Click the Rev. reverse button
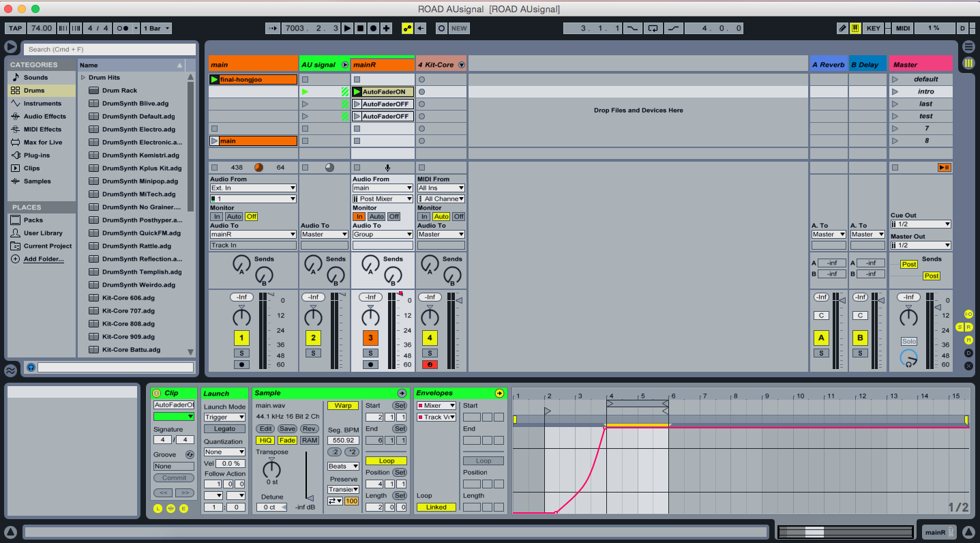 [310, 428]
